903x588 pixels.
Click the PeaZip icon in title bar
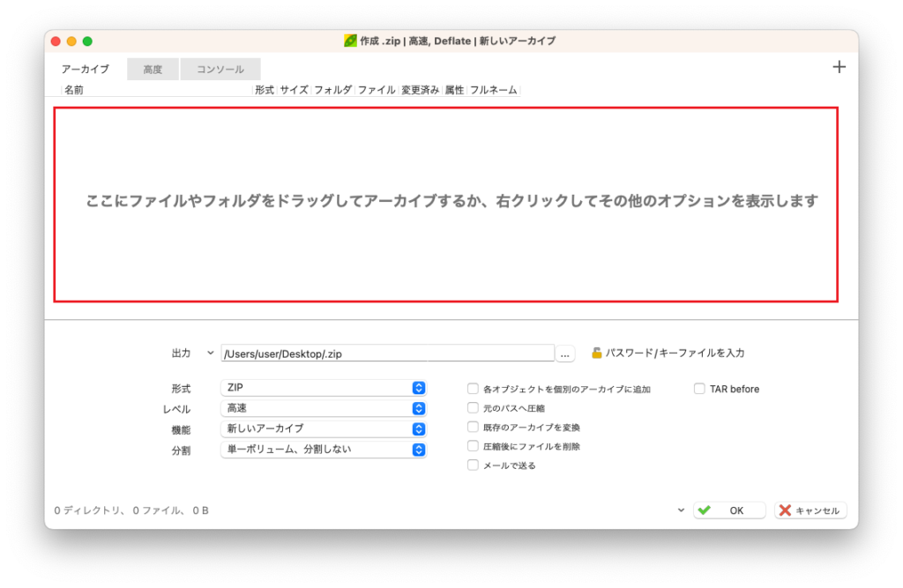349,41
